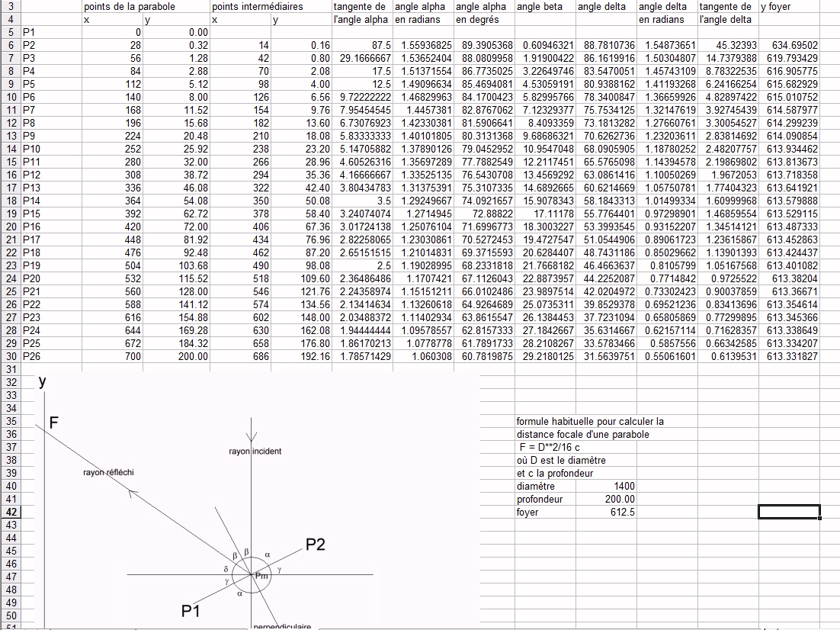The image size is (840, 630).
Task: Click the intermediate y value 192.16
Action: (301, 356)
